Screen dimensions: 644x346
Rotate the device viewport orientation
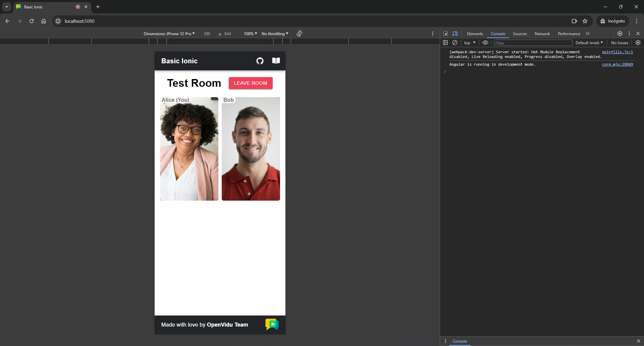[x=300, y=33]
